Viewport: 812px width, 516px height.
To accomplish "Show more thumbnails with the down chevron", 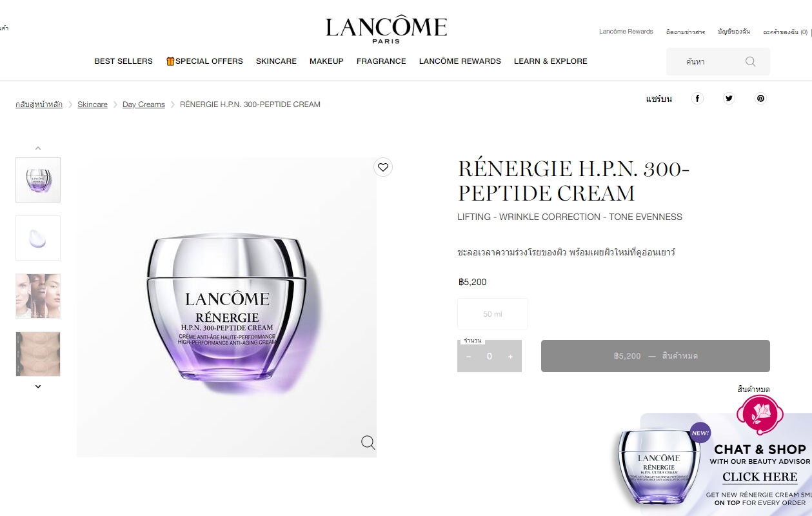I will click(38, 386).
